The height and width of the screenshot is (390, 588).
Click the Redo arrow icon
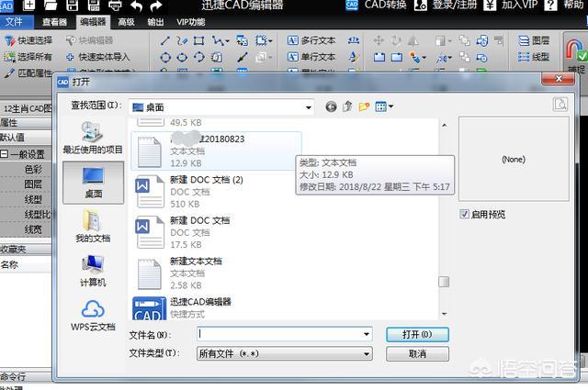click(x=155, y=6)
